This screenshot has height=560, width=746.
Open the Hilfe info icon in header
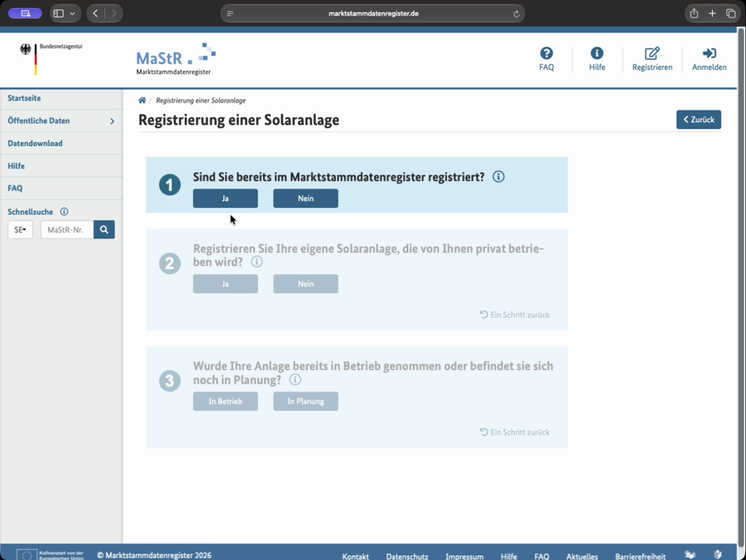coord(597,54)
